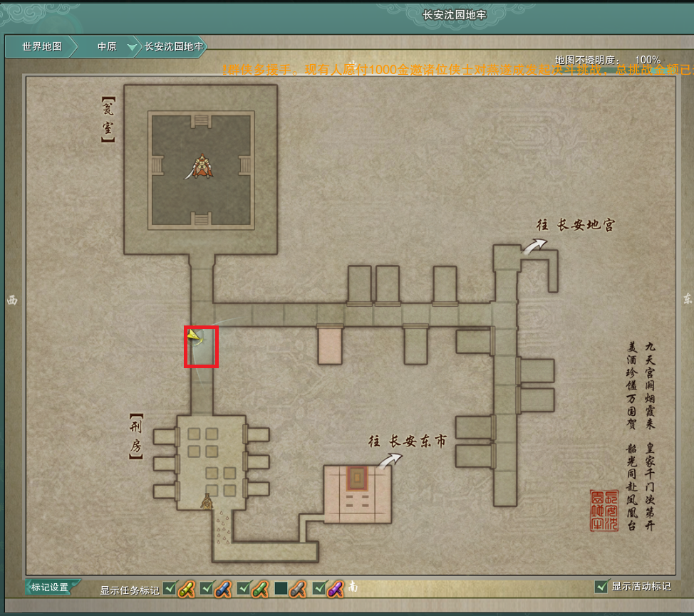Click the red carpet exit marker

point(358,479)
